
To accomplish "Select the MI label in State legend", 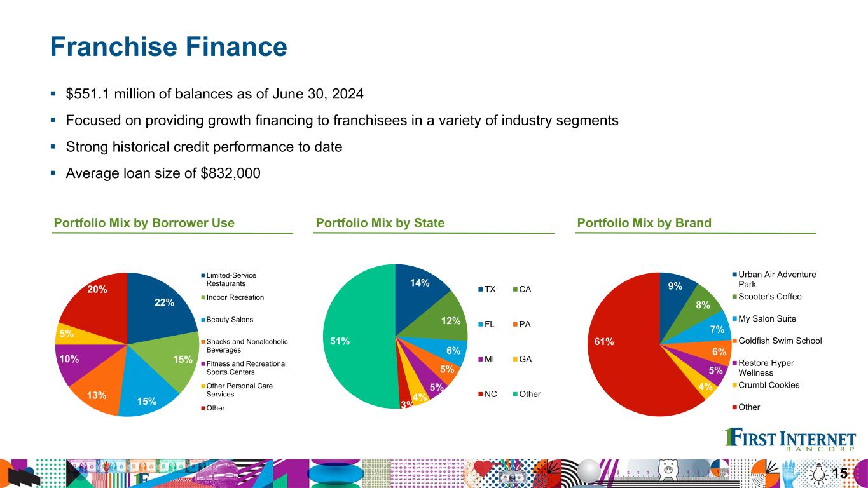I will click(491, 359).
